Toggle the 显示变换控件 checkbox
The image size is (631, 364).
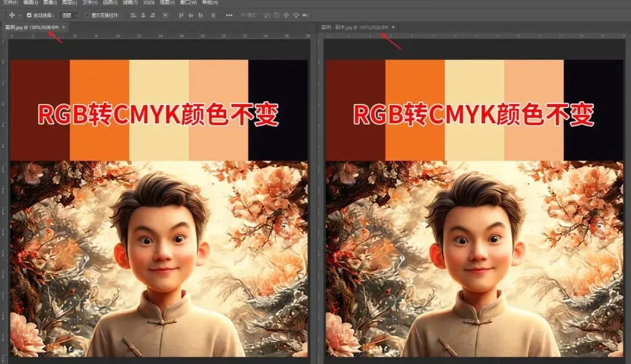point(88,14)
